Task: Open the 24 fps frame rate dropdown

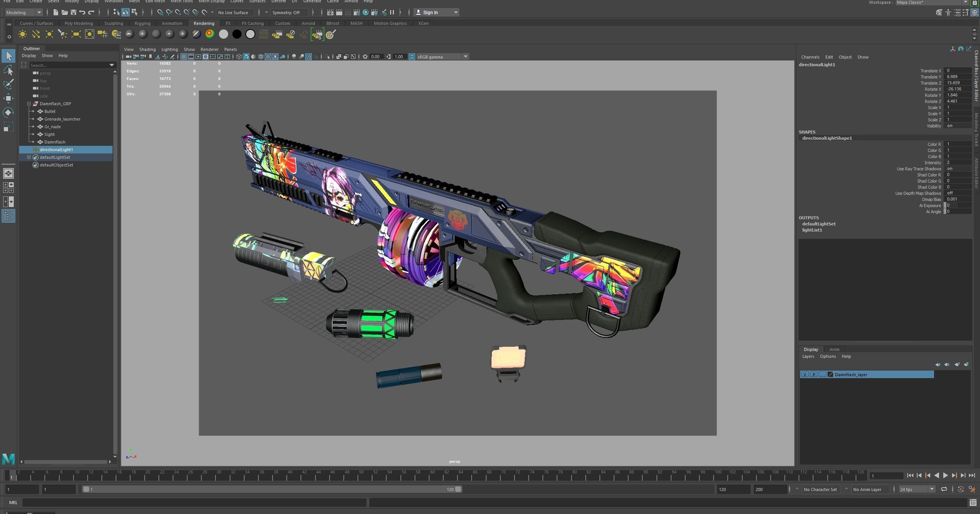Action: pos(917,489)
